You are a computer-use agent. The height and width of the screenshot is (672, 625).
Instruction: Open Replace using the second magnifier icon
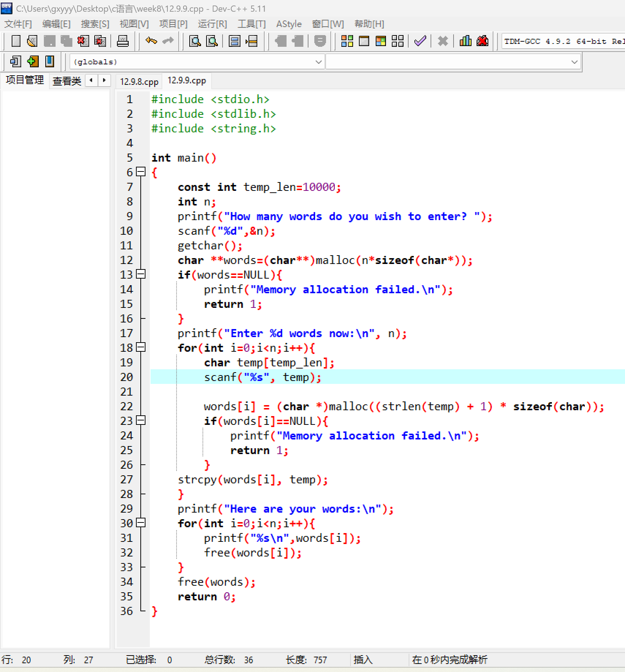pyautogui.click(x=212, y=41)
